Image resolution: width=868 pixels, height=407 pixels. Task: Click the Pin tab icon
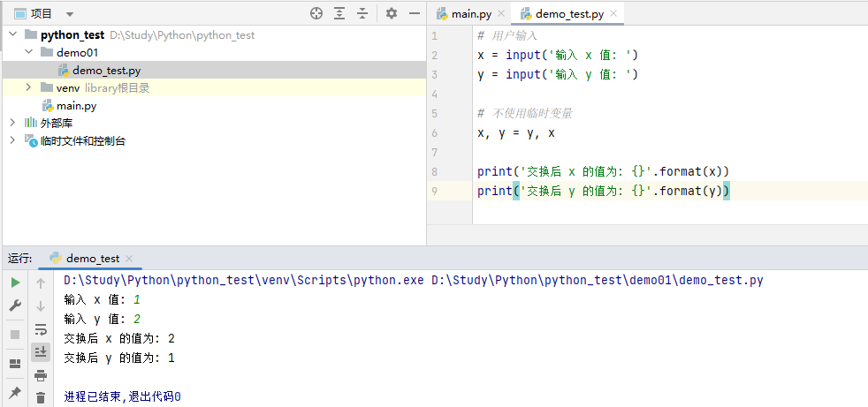click(x=16, y=392)
